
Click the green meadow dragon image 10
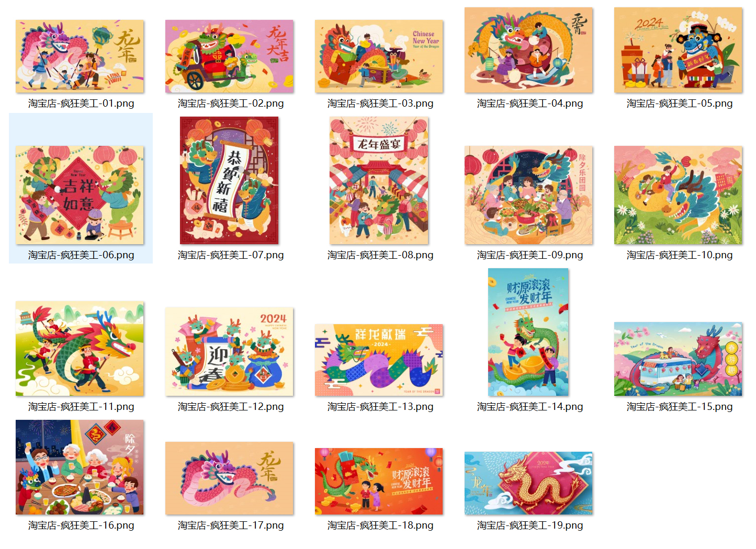[678, 195]
